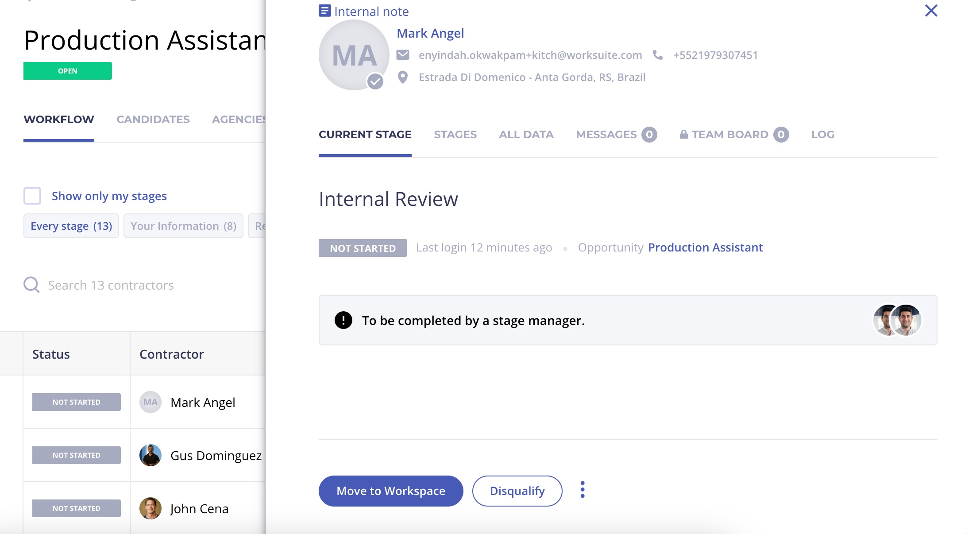Click the Move to Workspace button
The height and width of the screenshot is (534, 980).
(x=390, y=491)
